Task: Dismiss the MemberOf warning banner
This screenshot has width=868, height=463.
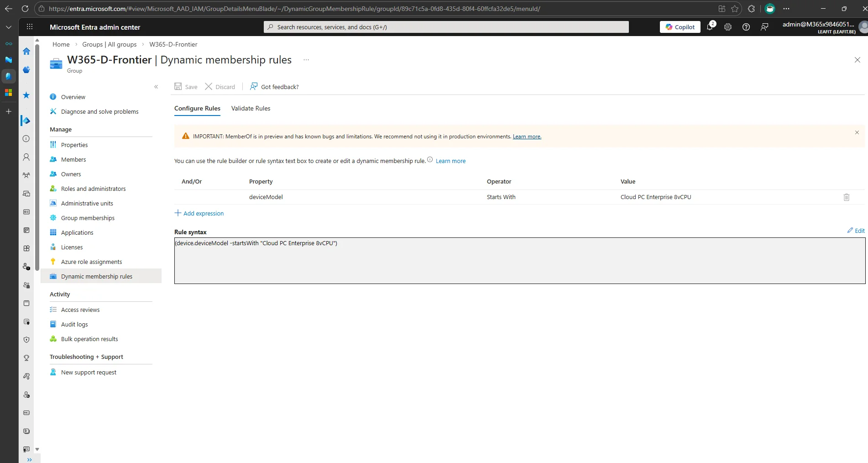Action: (x=857, y=132)
